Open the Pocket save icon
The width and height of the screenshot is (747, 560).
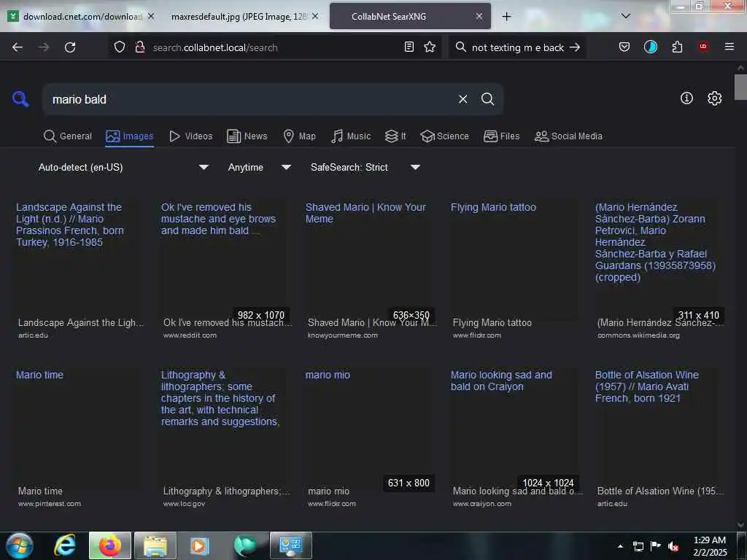coord(624,47)
